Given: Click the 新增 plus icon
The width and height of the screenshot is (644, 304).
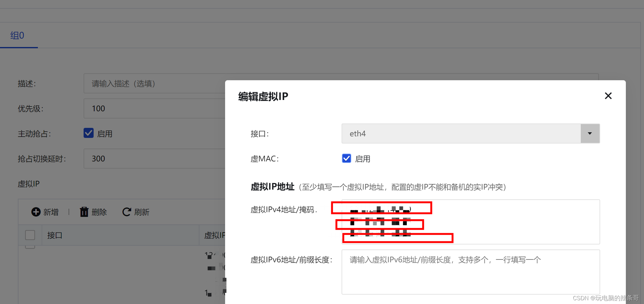Looking at the screenshot, I should (x=36, y=212).
